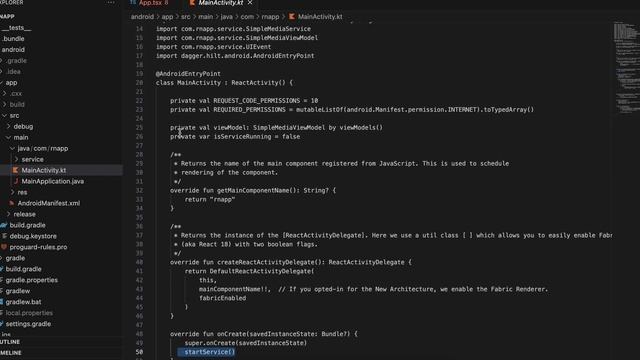Click the 'main' breadcrumb segment
The width and height of the screenshot is (640, 360).
coord(206,17)
